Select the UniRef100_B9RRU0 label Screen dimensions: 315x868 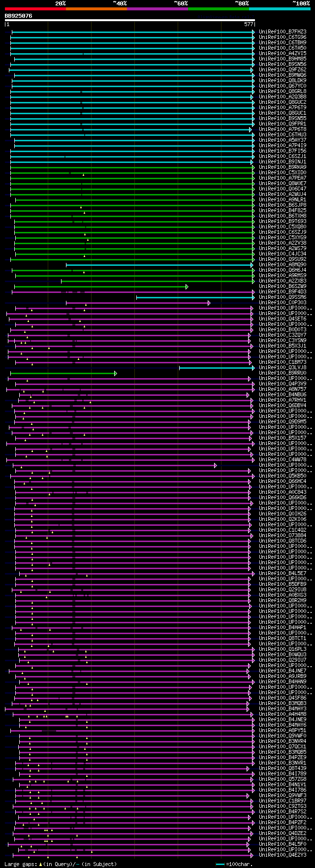[x=283, y=373]
